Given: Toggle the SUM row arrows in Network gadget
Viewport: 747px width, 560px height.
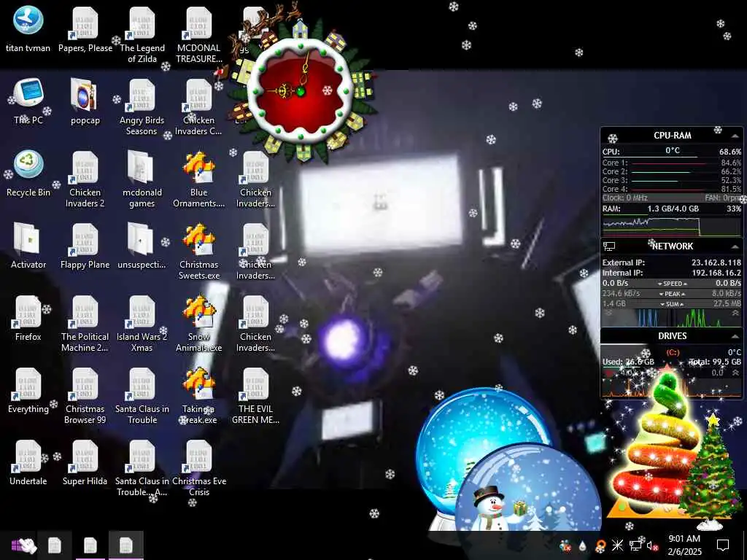Looking at the screenshot, I should tap(672, 304).
